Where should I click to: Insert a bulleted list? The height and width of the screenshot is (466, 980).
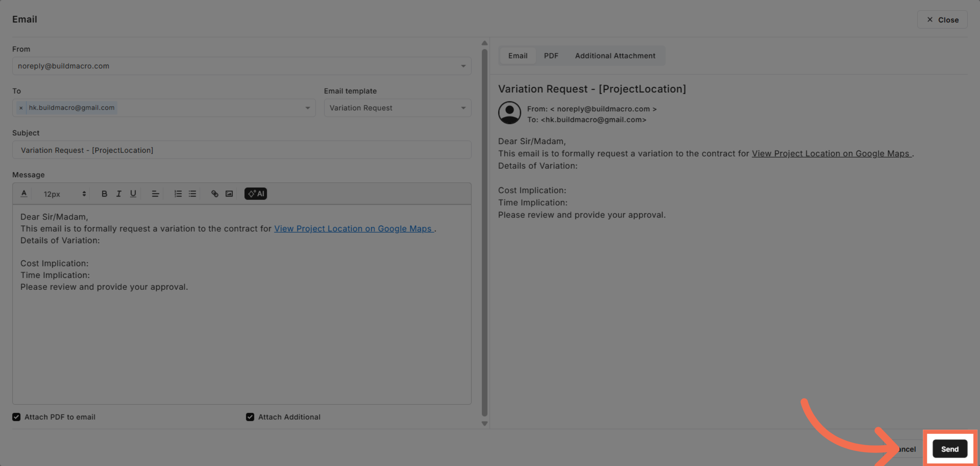192,193
